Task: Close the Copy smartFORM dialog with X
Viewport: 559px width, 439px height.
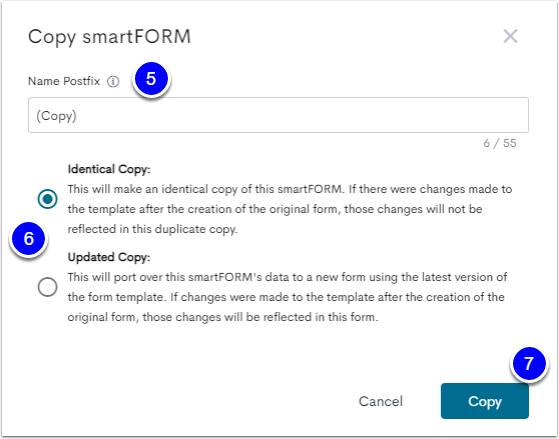Action: 510,36
